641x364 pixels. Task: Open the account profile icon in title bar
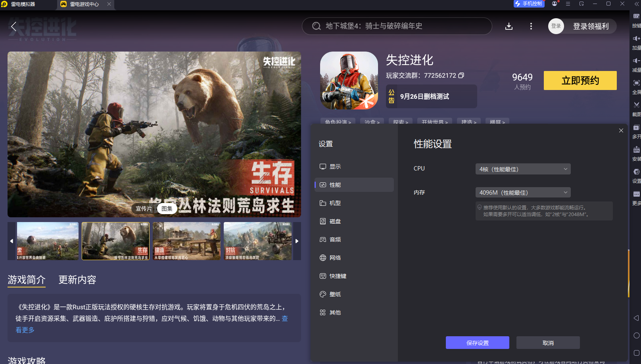click(555, 4)
